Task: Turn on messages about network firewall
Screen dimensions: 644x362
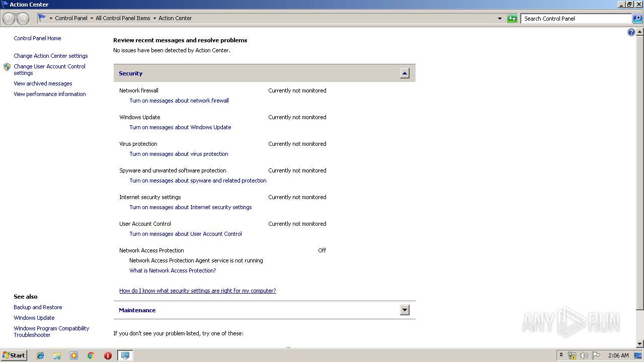Action: pyautogui.click(x=179, y=101)
